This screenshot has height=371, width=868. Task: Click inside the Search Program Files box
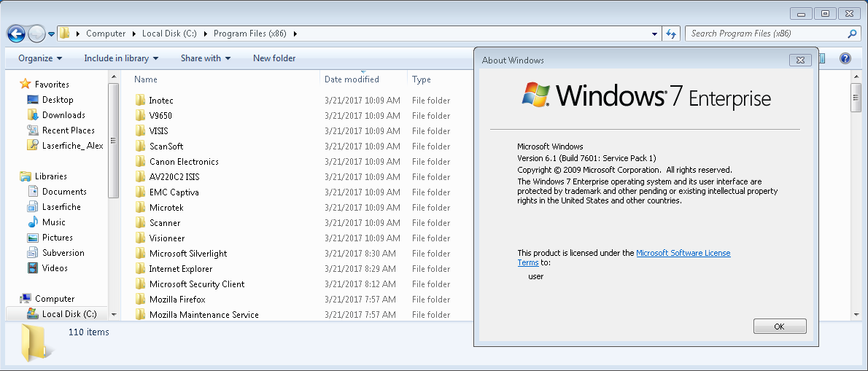point(767,34)
